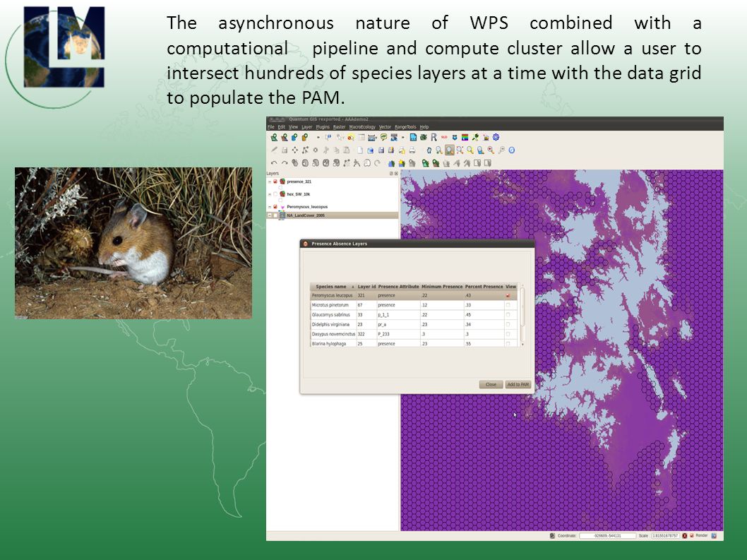
Task: Collapse the NA_LandCover_2005 tree node
Action: pos(270,215)
